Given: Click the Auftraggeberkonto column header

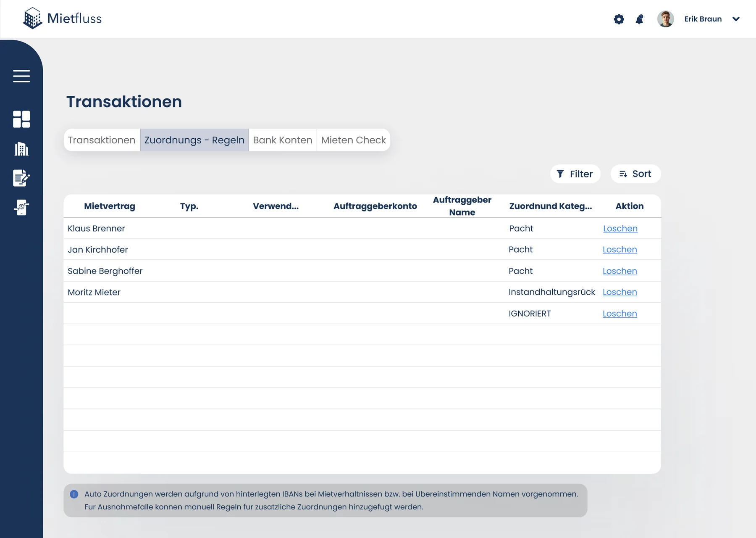Looking at the screenshot, I should 375,206.
